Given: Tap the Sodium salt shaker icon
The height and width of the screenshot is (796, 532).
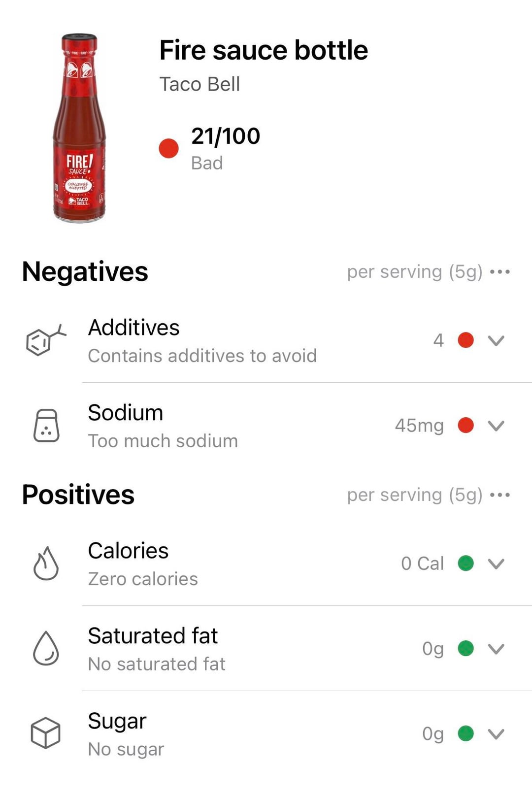Looking at the screenshot, I should point(46,426).
